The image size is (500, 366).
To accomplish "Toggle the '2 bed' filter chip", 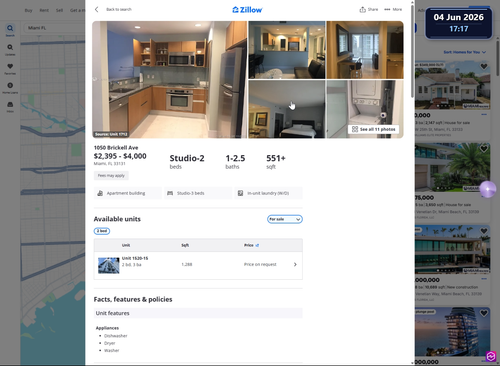I will [x=102, y=231].
